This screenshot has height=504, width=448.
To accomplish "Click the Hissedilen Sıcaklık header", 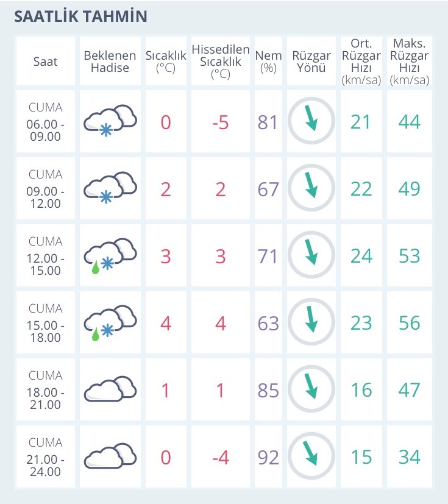I will [221, 61].
